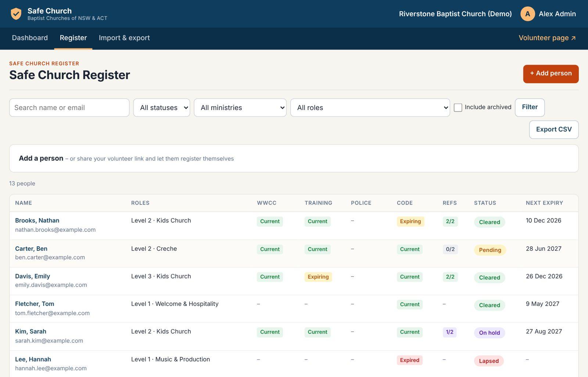The image size is (588, 377).
Task: Click the email nathan.brooks@example.com
Action: click(x=55, y=230)
